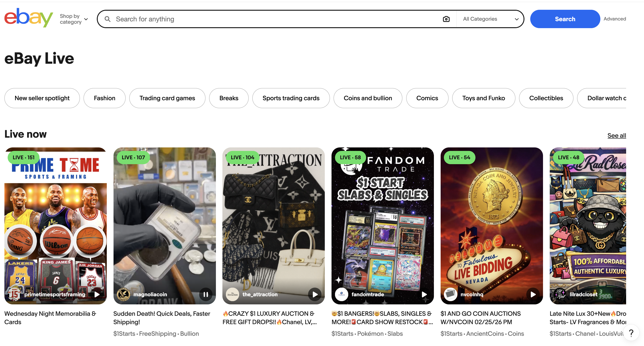Open Prime Time Sports & Framing thumbnail

55,226
